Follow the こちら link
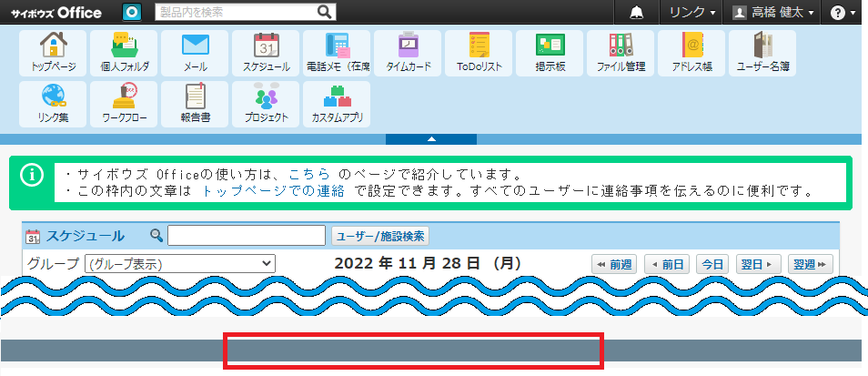Screen dimensions: 868x376 point(309,175)
